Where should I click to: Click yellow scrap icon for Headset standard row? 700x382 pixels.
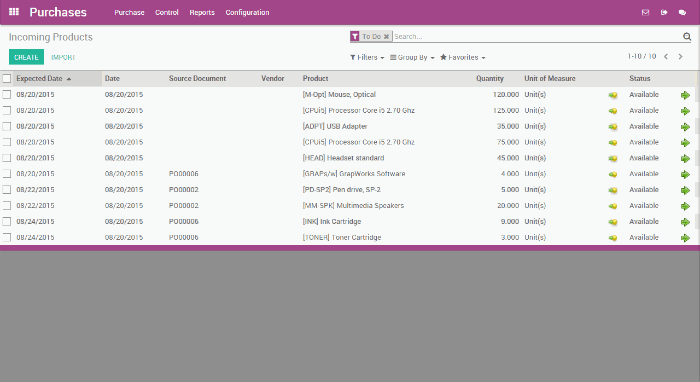tap(612, 158)
